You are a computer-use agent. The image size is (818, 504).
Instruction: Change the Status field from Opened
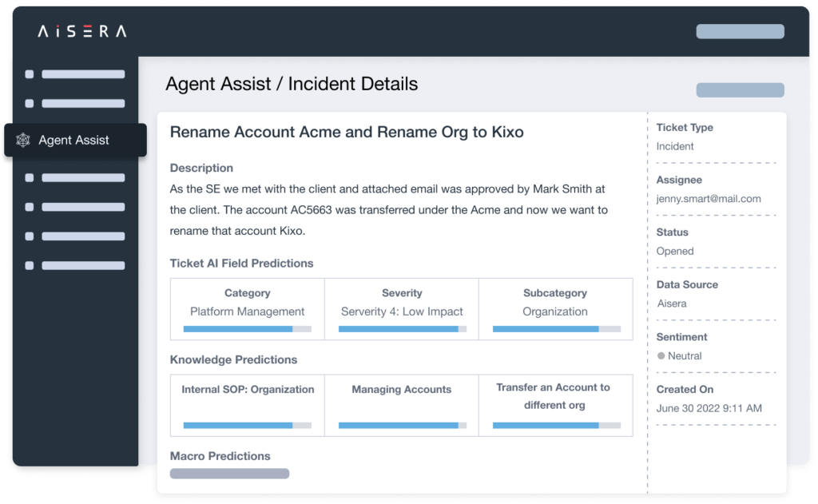(675, 251)
